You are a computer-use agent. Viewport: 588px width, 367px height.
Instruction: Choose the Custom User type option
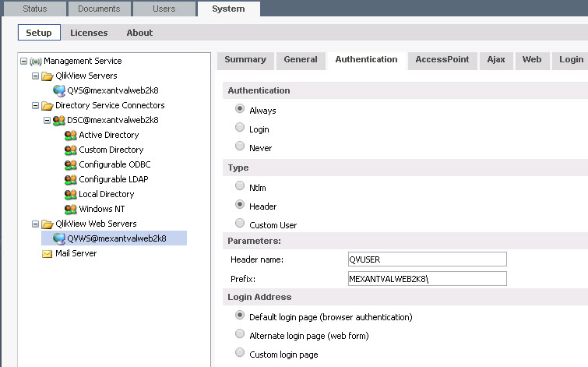(x=240, y=223)
